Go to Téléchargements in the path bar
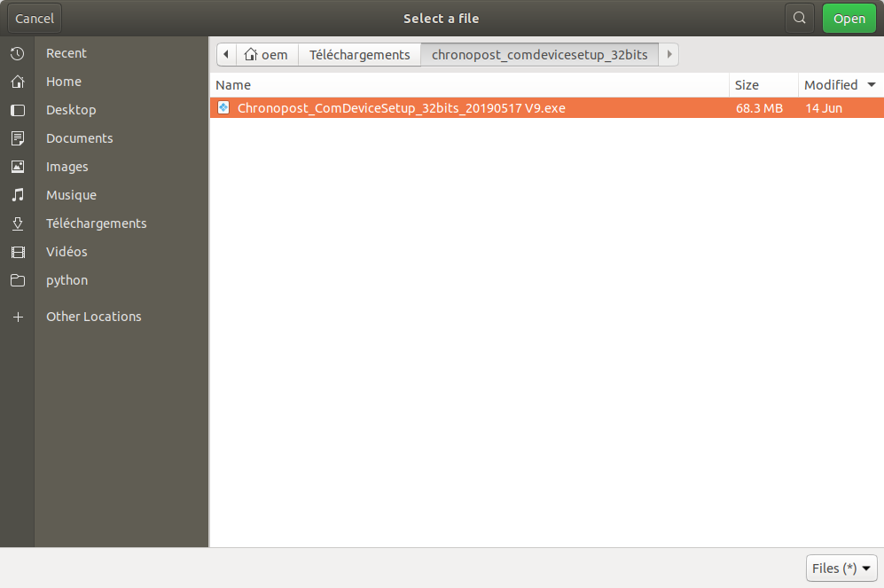884x588 pixels. click(359, 54)
